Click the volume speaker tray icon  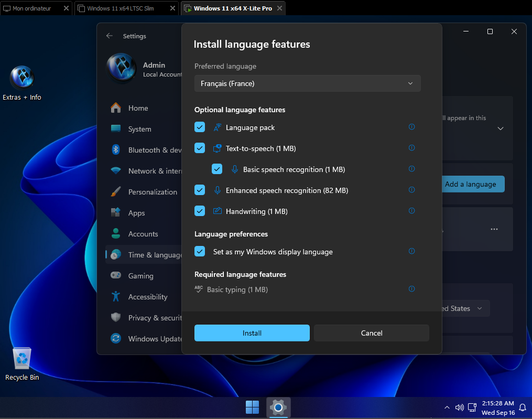pyautogui.click(x=459, y=407)
